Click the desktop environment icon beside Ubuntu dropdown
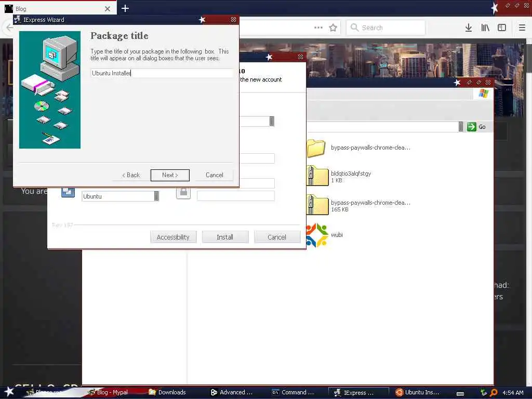The height and width of the screenshot is (399, 532). 68,192
